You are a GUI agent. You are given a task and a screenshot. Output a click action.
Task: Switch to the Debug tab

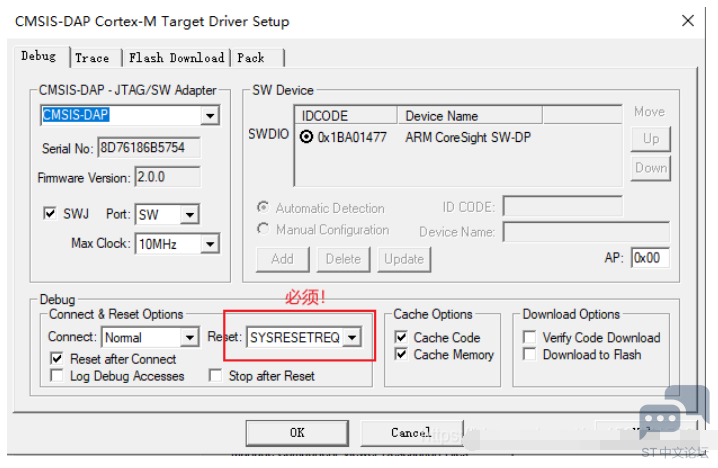tap(39, 57)
